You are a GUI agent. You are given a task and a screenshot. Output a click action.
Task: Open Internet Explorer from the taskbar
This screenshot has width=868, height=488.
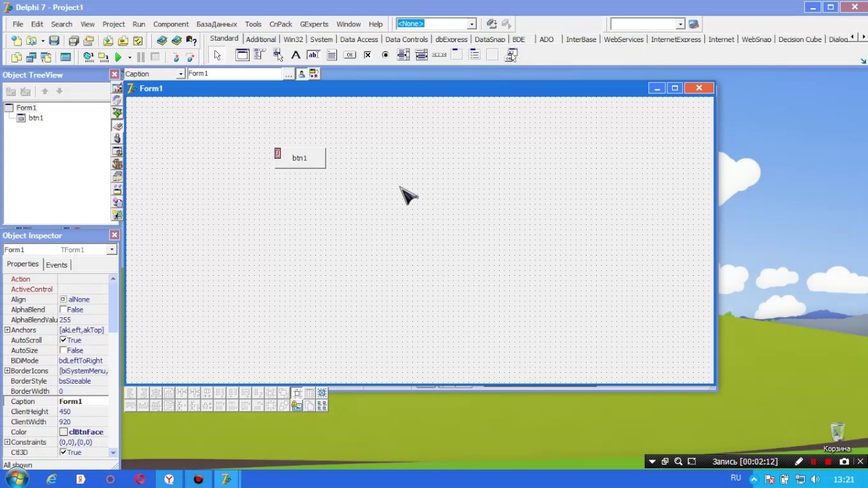pos(52,479)
